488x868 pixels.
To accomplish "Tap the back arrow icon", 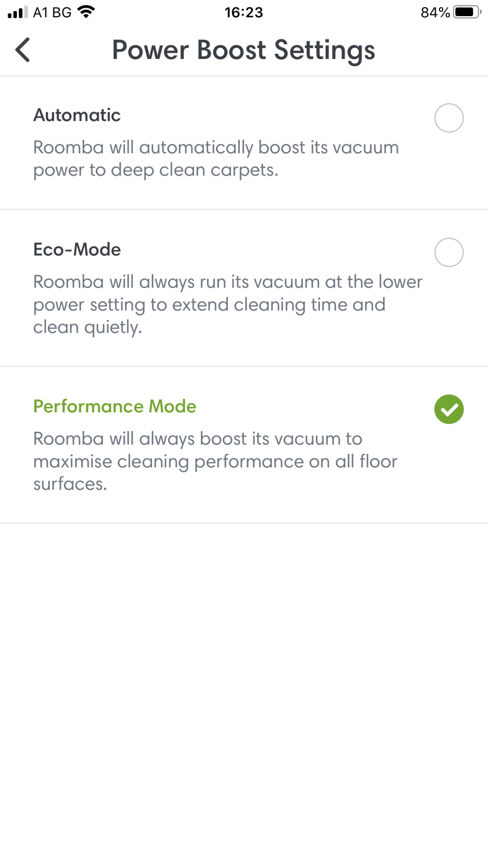I will (x=23, y=50).
